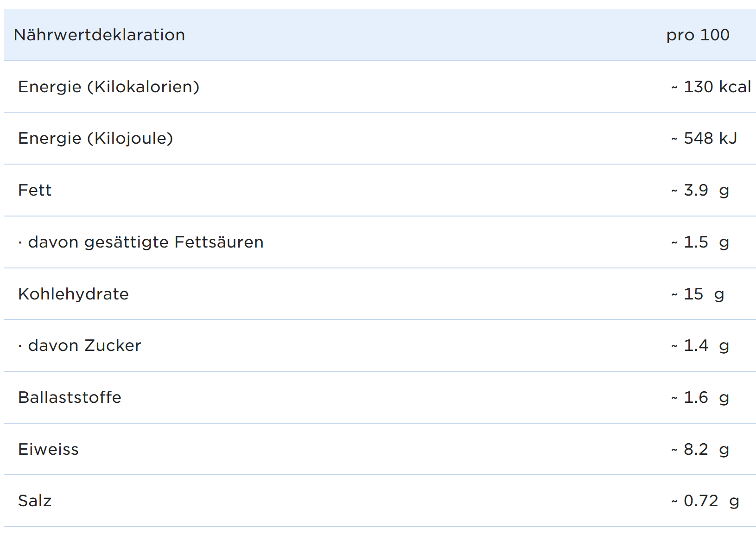
Task: Click the 1.4 g sugar value
Action: [x=700, y=346]
